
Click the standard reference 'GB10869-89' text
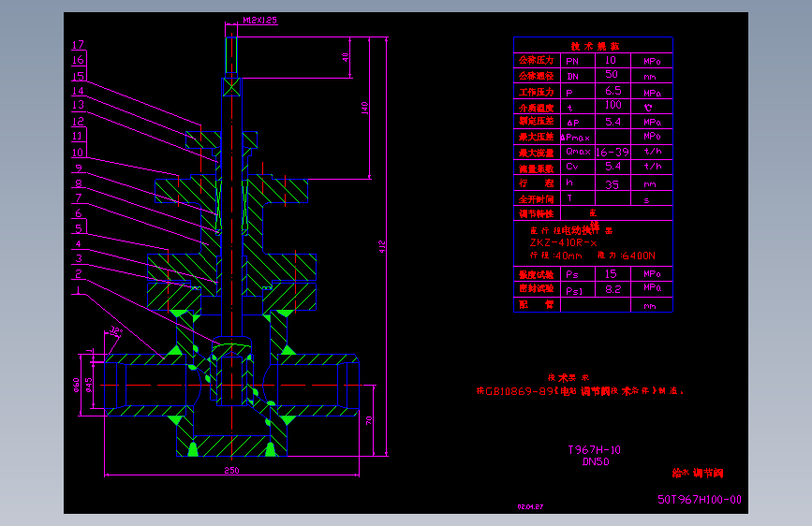520,391
